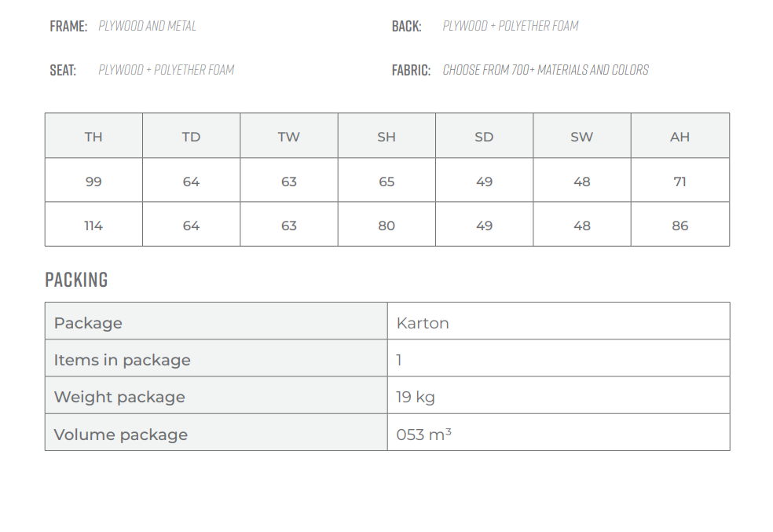This screenshot has height=532, width=773.
Task: Select the SH value 80 cell
Action: [x=386, y=225]
